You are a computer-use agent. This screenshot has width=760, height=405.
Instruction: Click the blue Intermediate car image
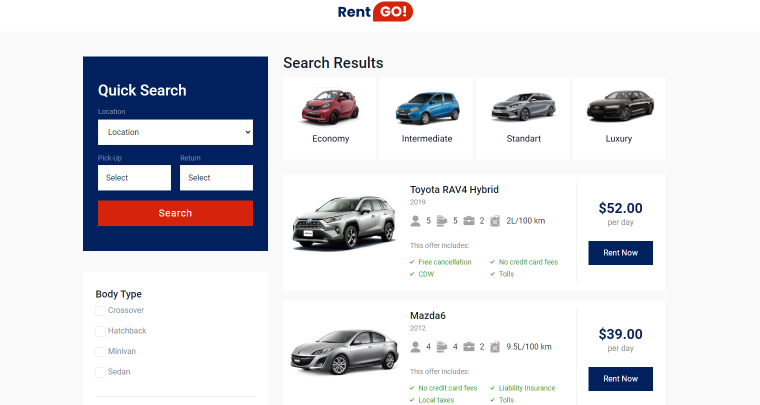(427, 108)
